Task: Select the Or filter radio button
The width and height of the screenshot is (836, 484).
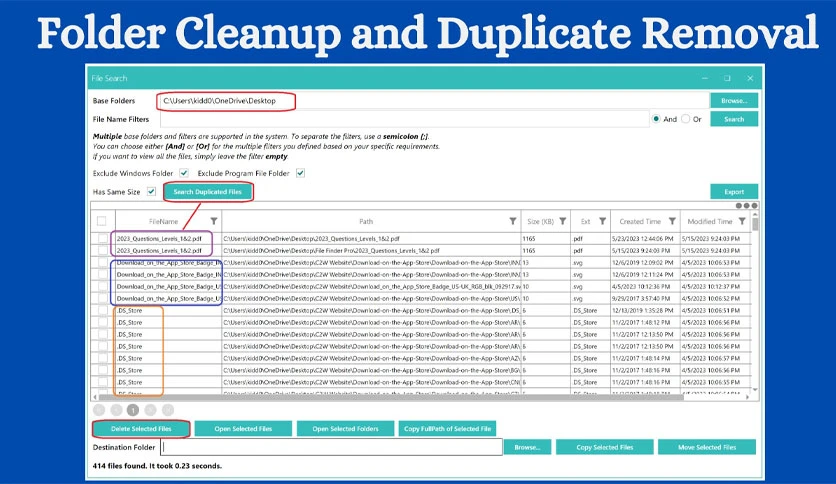Action: pyautogui.click(x=686, y=119)
